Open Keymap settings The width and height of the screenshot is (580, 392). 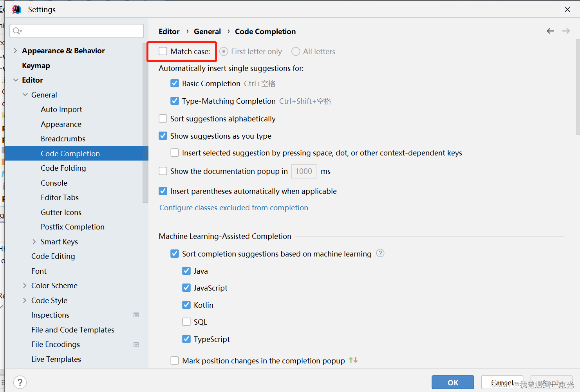[36, 65]
